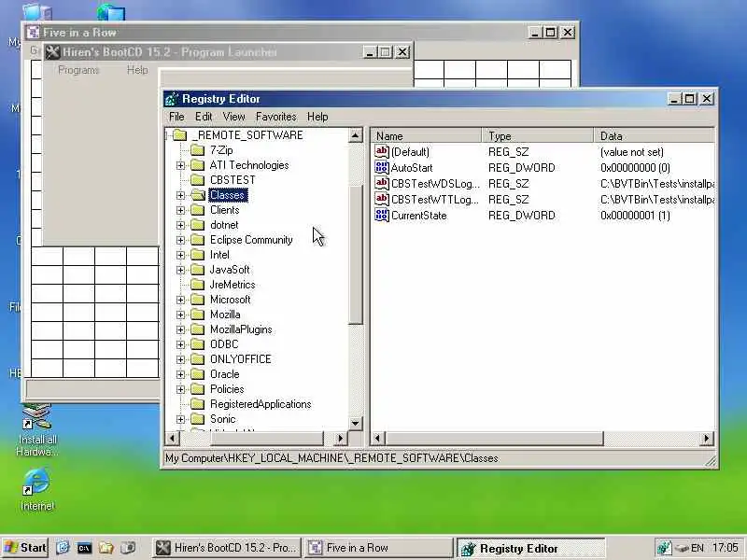747x560 pixels.
Task: Click the values pane horizontal scrollbar thumb
Action: pos(494,438)
